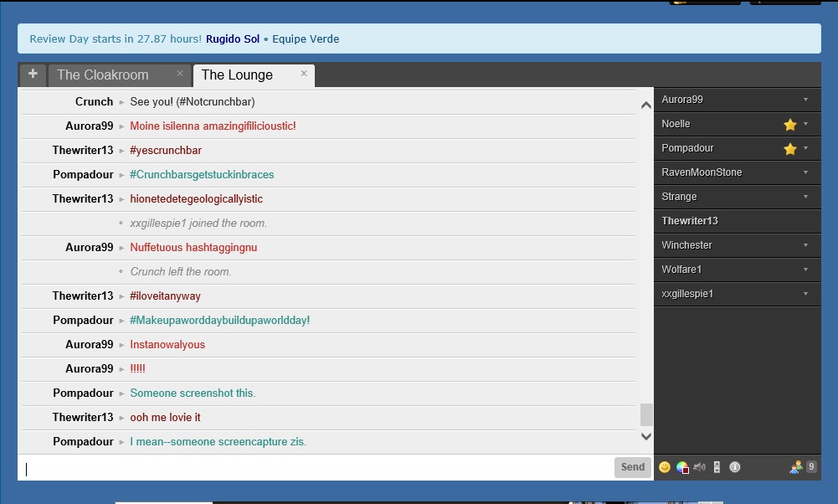Image resolution: width=838 pixels, height=504 pixels.
Task: Expand the dropdown arrow for Aurora99
Action: (805, 100)
